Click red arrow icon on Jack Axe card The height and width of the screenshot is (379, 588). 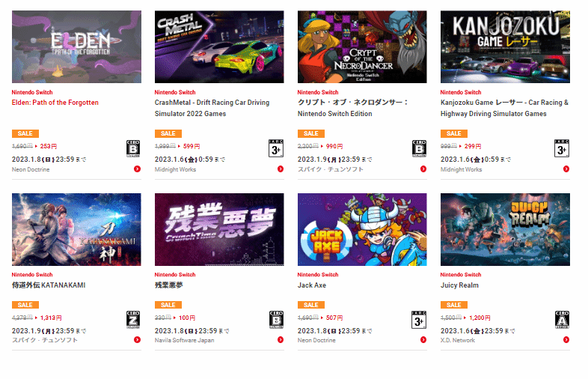pos(423,340)
